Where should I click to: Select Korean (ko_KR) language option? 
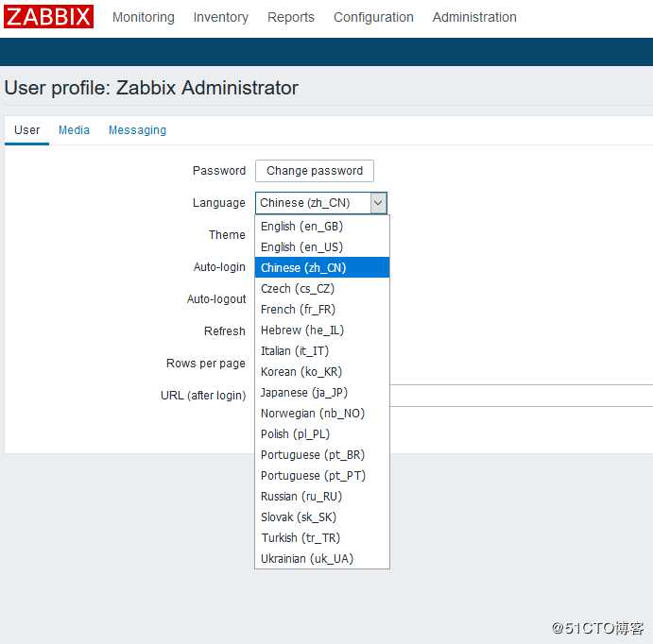(x=322, y=372)
